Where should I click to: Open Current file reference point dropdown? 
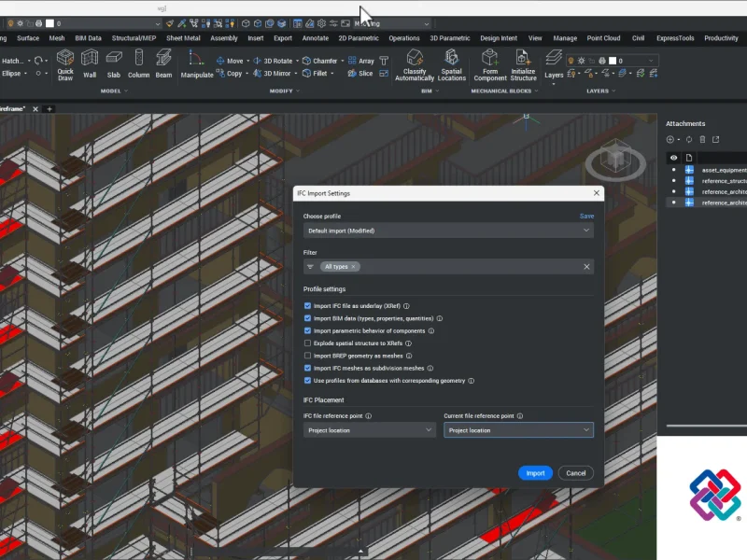(518, 430)
